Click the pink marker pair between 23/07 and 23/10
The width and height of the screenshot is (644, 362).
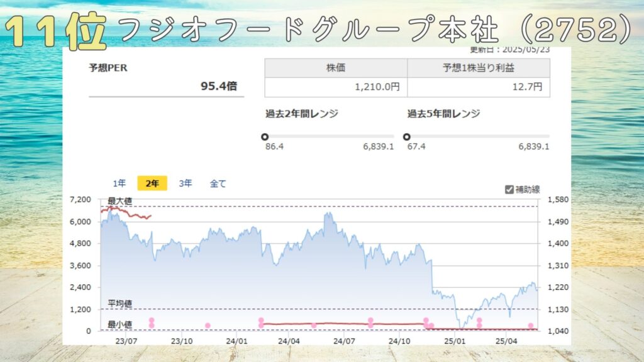point(152,322)
